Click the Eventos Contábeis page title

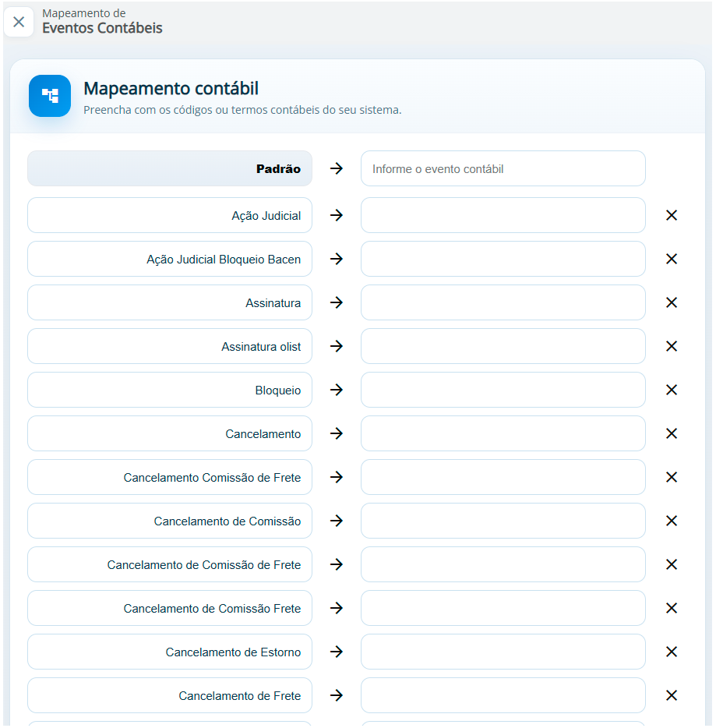coord(102,28)
